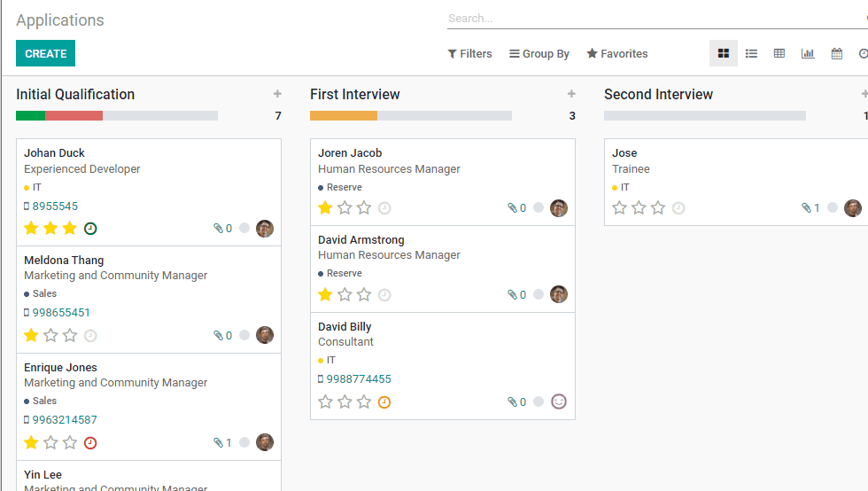Viewport: 868px width, 491px height.
Task: Click the Sales tag on Meldona Thang card
Action: [x=41, y=293]
